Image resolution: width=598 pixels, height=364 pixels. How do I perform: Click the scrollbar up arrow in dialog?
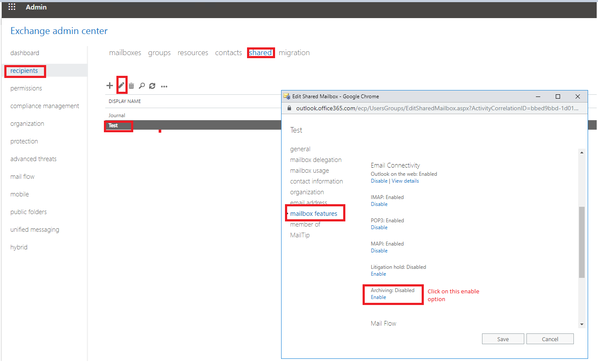pyautogui.click(x=582, y=152)
